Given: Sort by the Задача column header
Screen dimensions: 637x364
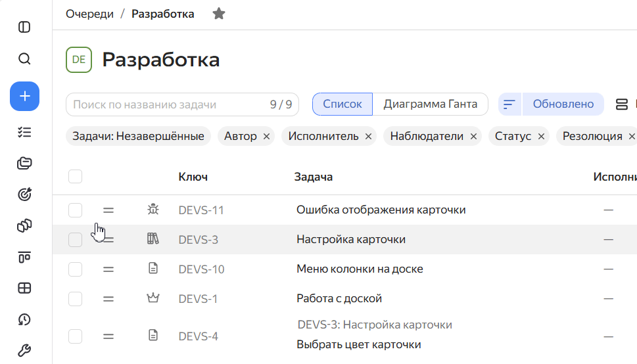Looking at the screenshot, I should 313,177.
